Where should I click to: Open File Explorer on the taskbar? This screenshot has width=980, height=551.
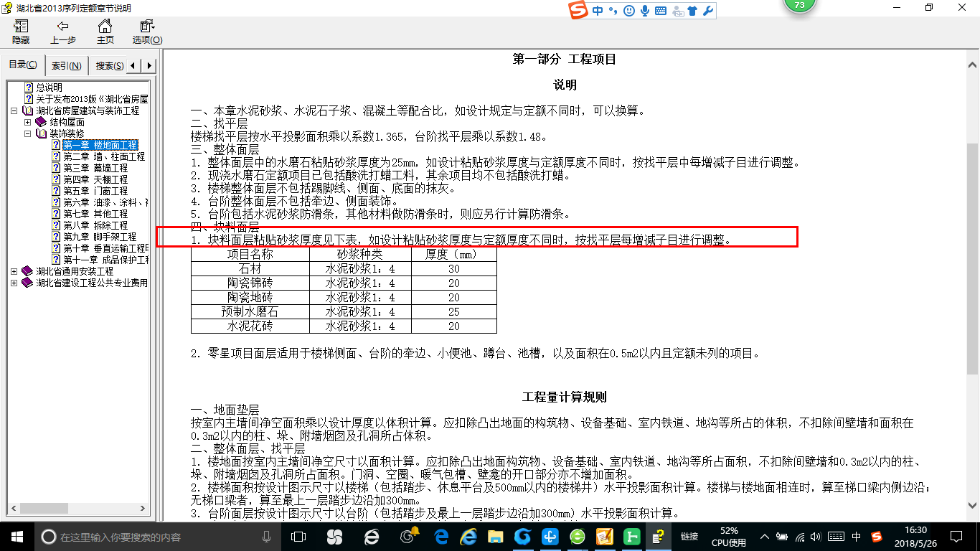(495, 536)
